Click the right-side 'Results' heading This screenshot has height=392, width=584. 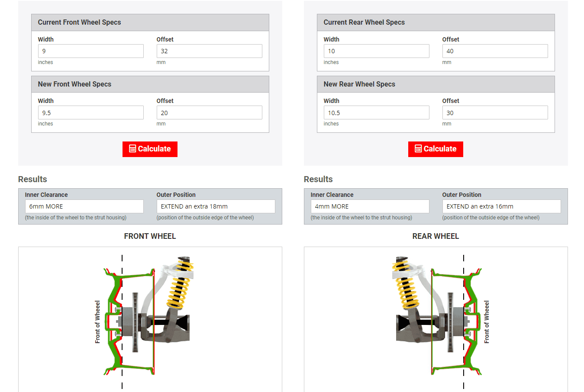click(318, 179)
